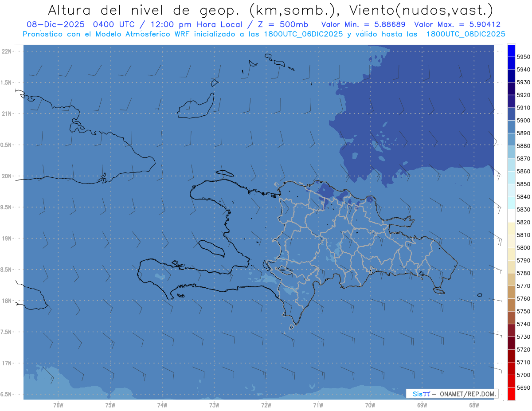Click the 5820 colorbar label
The width and height of the screenshot is (532, 411).
point(523,222)
